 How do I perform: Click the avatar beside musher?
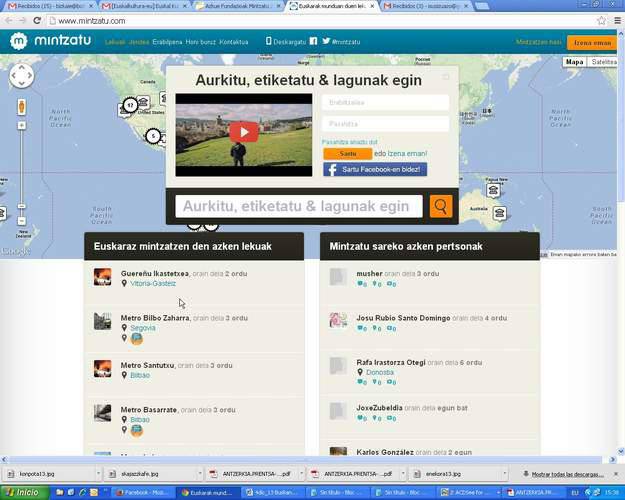click(x=338, y=277)
